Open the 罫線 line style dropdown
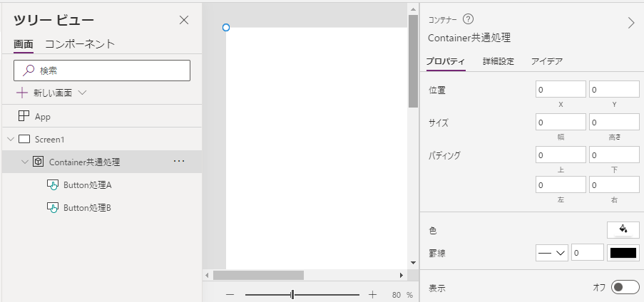The image size is (644, 302). coord(551,253)
